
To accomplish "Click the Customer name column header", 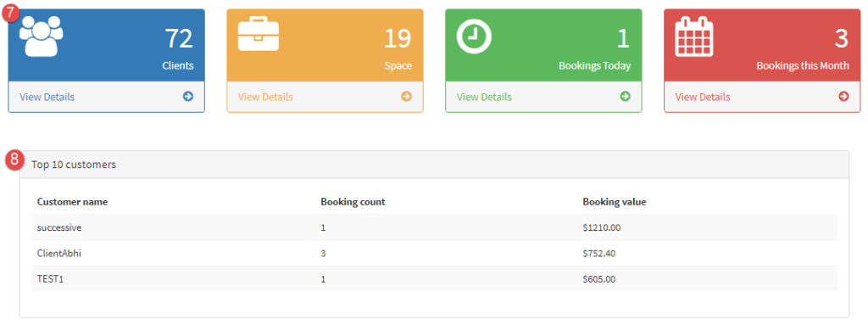I will click(x=73, y=202).
